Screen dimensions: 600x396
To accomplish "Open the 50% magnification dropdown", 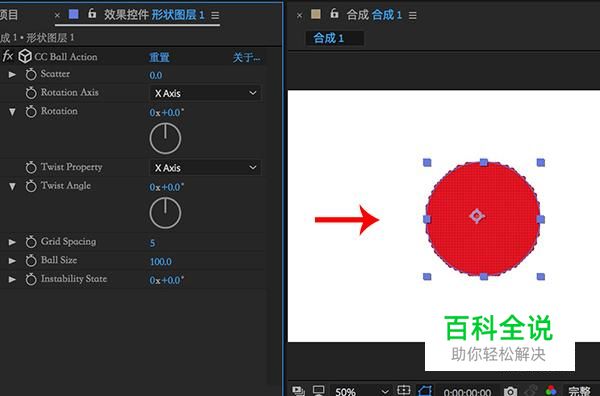I will coord(361,391).
